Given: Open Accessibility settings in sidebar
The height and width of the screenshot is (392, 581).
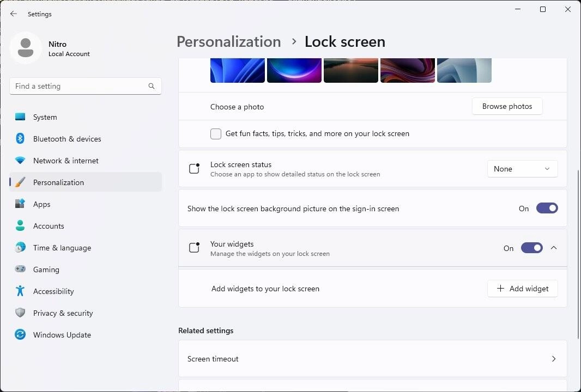Looking at the screenshot, I should (x=53, y=291).
